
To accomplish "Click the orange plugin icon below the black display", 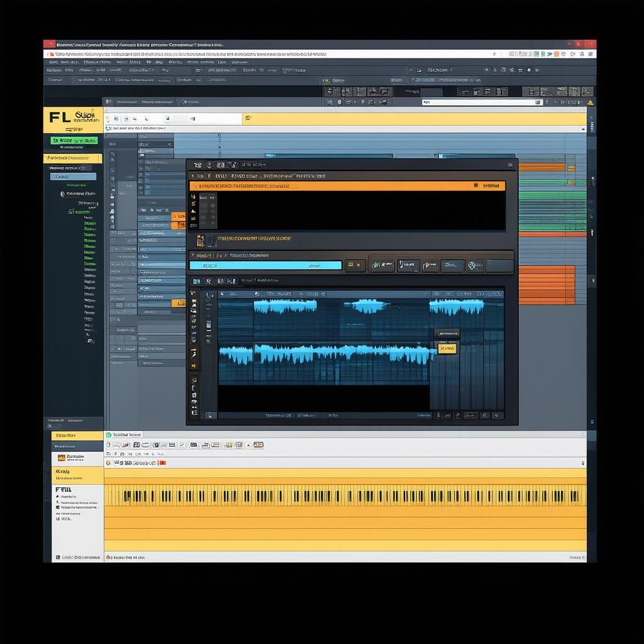I will 201,240.
